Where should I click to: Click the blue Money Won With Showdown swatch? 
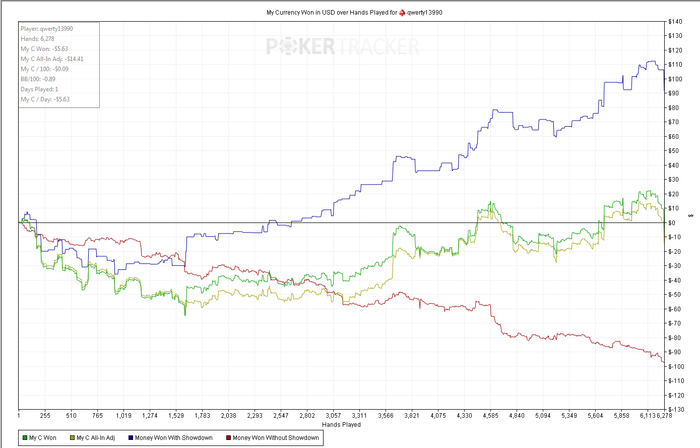click(x=131, y=438)
